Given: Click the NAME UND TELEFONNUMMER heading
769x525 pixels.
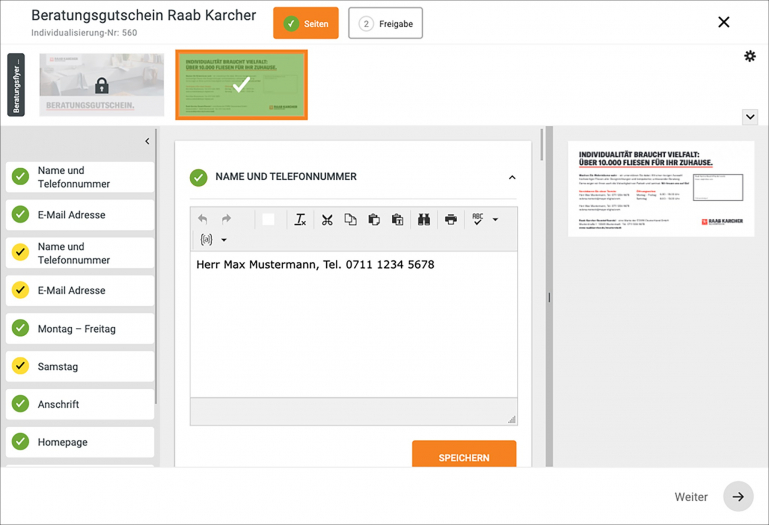Looking at the screenshot, I should click(286, 177).
